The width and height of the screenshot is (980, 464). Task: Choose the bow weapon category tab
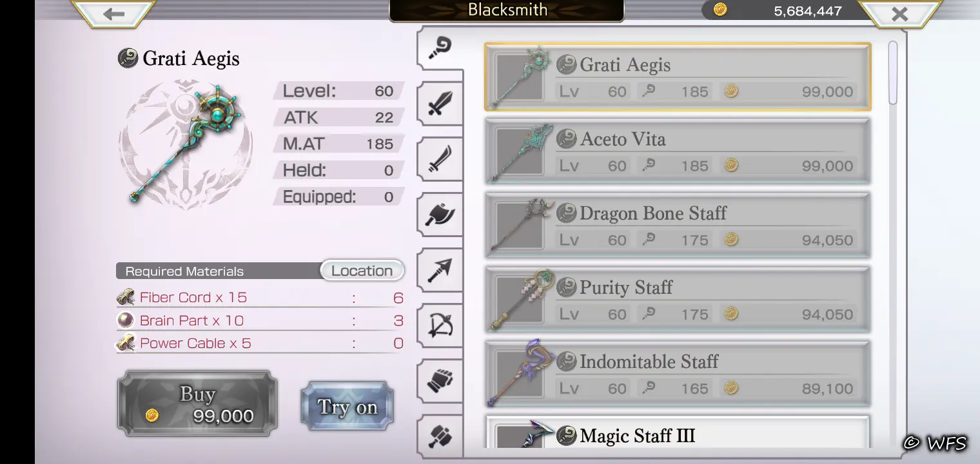tap(440, 325)
